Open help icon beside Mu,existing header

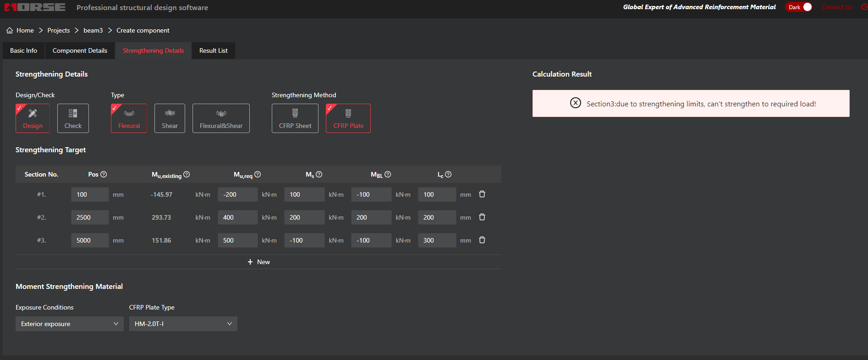click(187, 174)
